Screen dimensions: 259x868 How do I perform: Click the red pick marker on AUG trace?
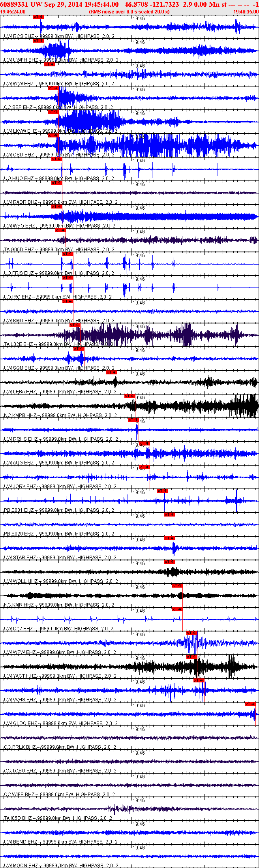coord(144,443)
